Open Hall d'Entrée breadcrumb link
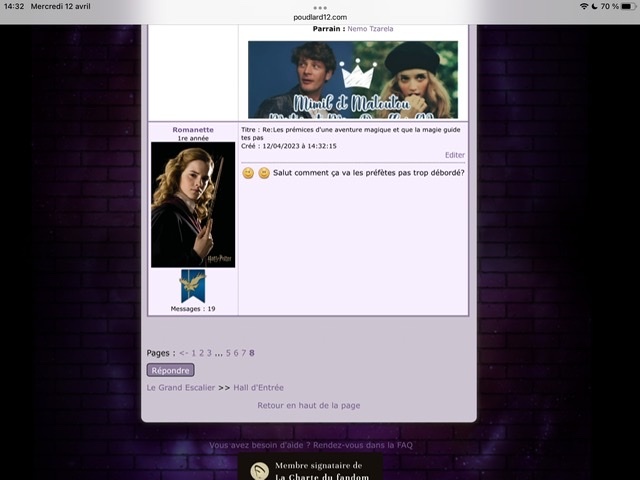Screen dimensions: 640x480 pos(258,387)
